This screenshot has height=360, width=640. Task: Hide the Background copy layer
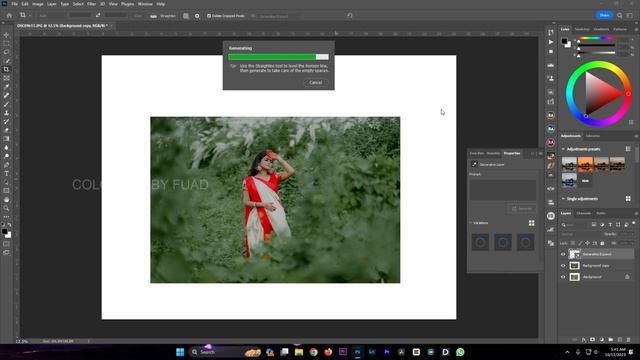coord(563,266)
